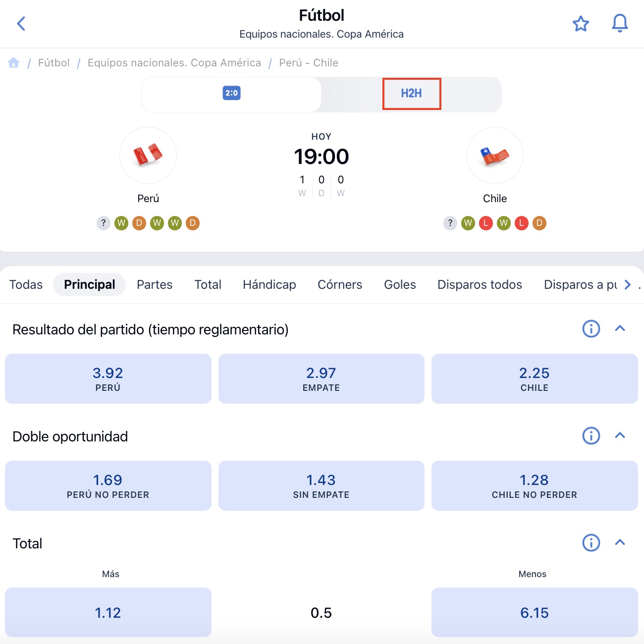Go back using the back arrow
This screenshot has height=644, width=644.
(x=21, y=23)
